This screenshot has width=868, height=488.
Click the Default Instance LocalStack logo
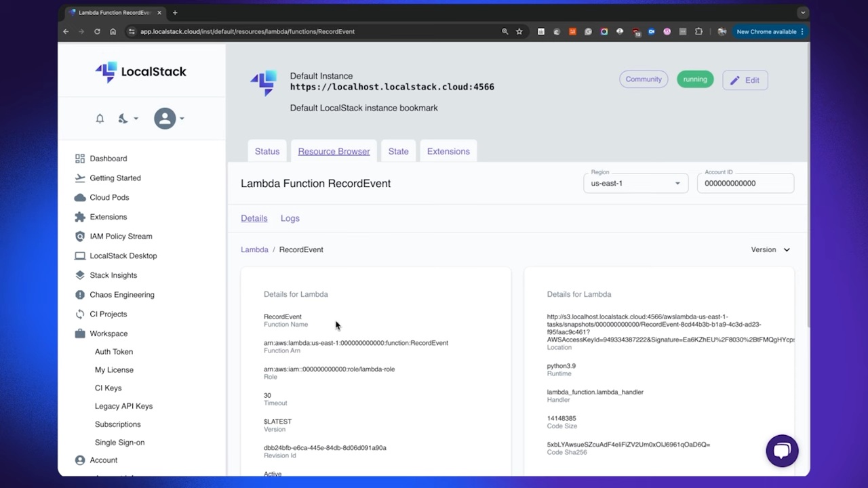click(x=263, y=83)
